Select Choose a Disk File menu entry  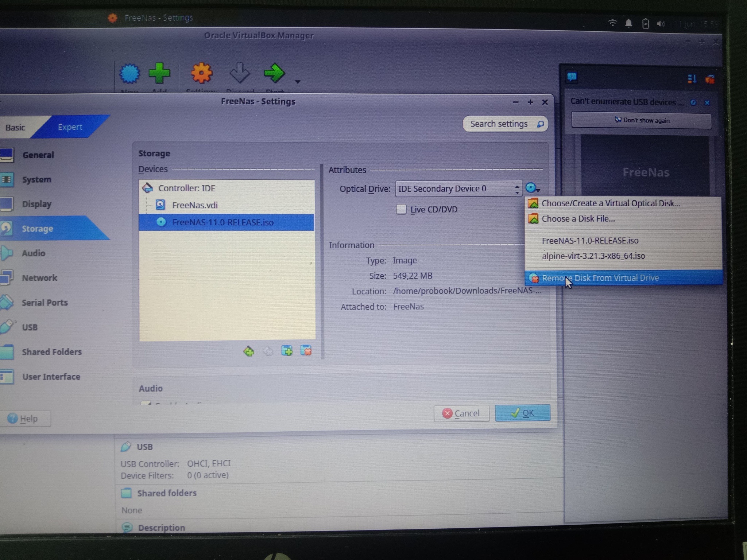pos(623,219)
